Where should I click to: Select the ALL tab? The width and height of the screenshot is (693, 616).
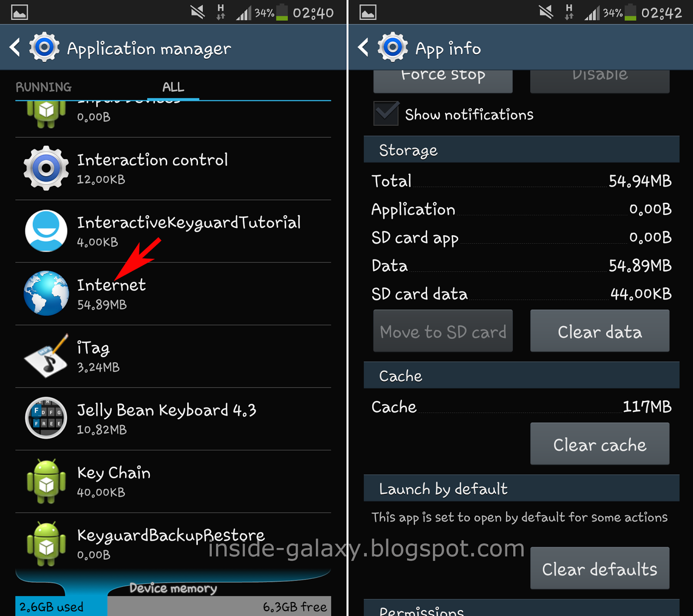click(x=173, y=87)
